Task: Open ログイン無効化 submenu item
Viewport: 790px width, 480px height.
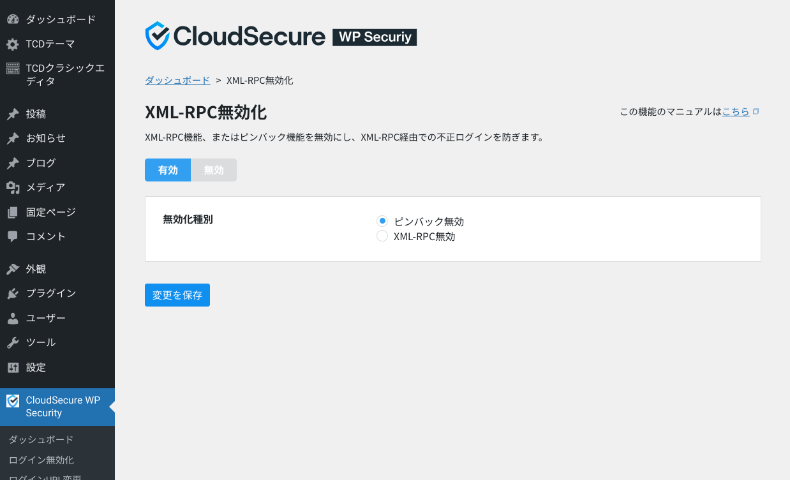Action: tap(41, 460)
